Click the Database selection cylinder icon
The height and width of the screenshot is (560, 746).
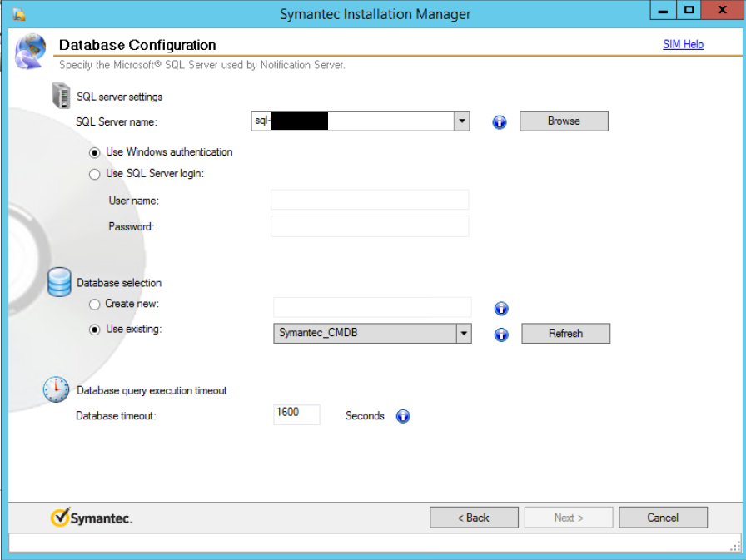pyautogui.click(x=59, y=282)
